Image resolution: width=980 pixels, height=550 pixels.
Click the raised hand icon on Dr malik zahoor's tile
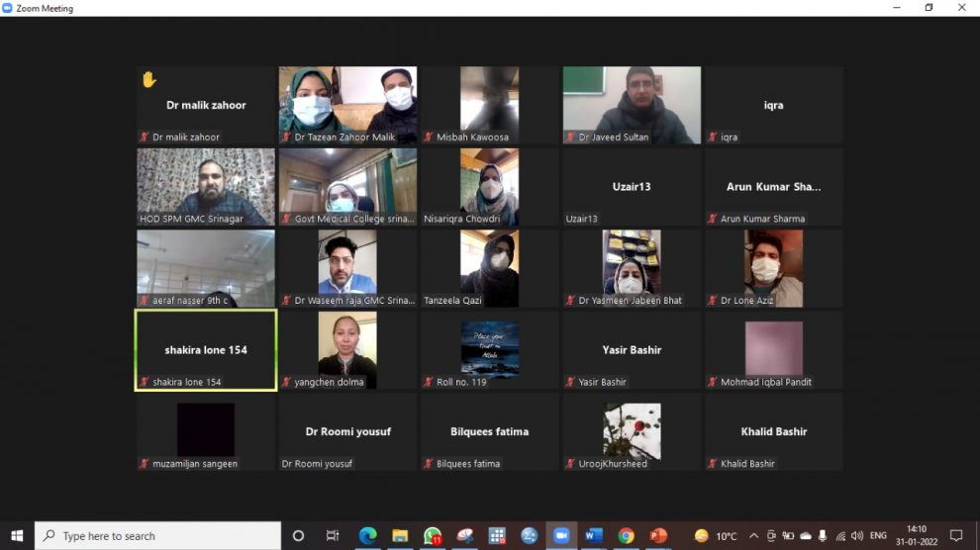(x=149, y=80)
